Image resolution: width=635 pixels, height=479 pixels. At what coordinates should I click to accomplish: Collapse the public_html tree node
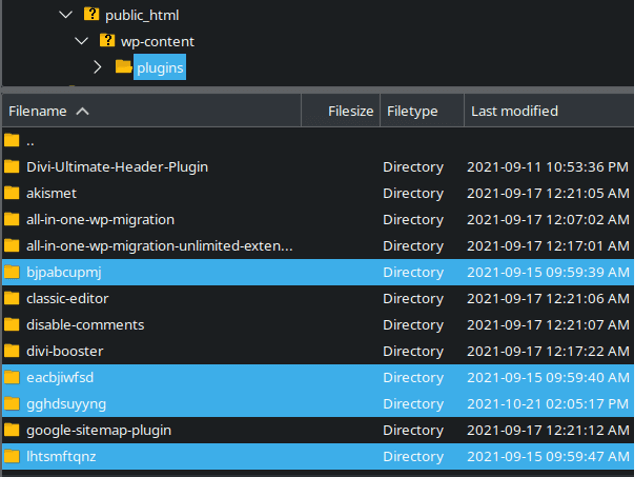[66, 15]
